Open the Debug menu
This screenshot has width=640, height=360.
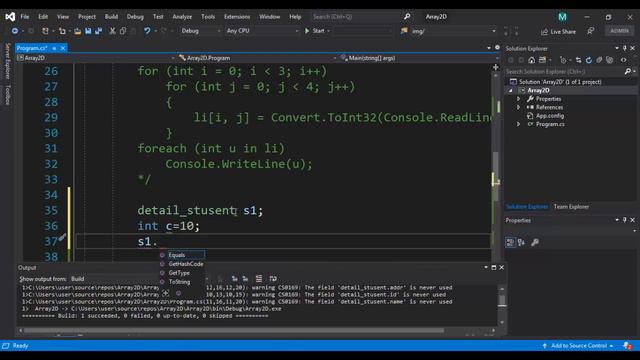tap(135, 17)
